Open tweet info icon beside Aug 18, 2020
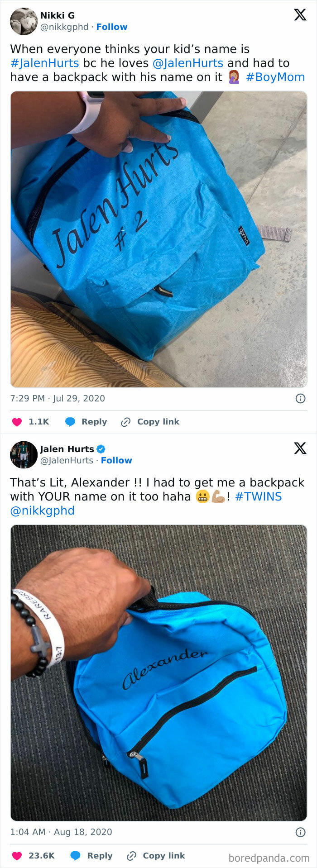This screenshot has height=868, width=317. click(300, 832)
